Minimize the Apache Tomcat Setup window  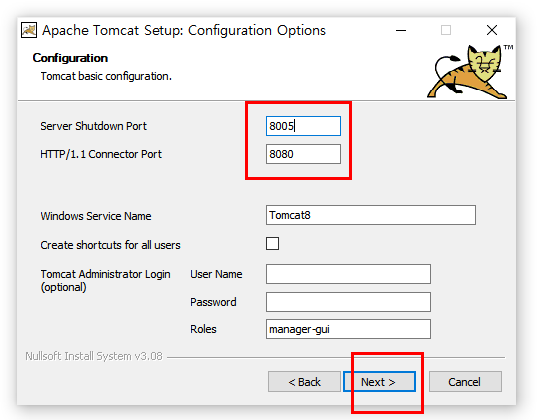pyautogui.click(x=401, y=30)
